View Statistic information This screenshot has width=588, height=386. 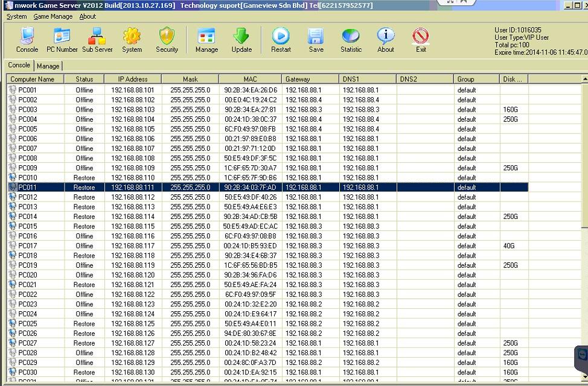coord(351,39)
